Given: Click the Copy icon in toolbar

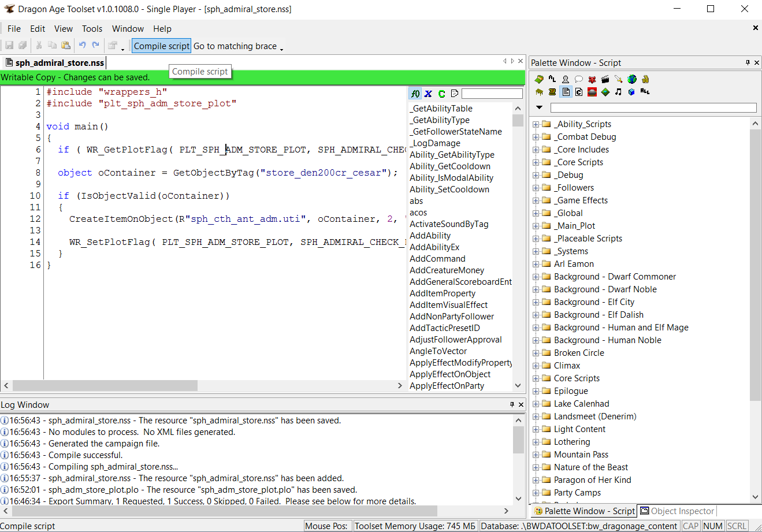Looking at the screenshot, I should [x=52, y=45].
